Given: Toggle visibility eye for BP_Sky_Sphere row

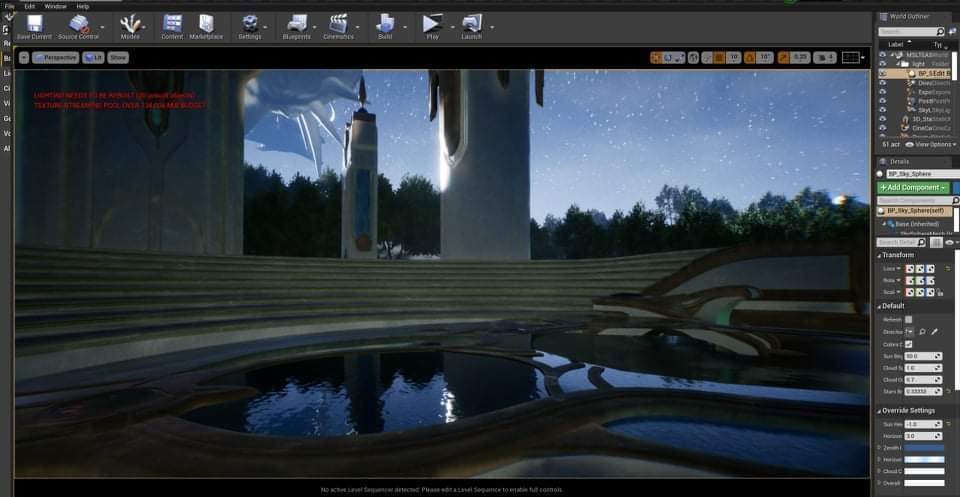Looking at the screenshot, I should [882, 73].
